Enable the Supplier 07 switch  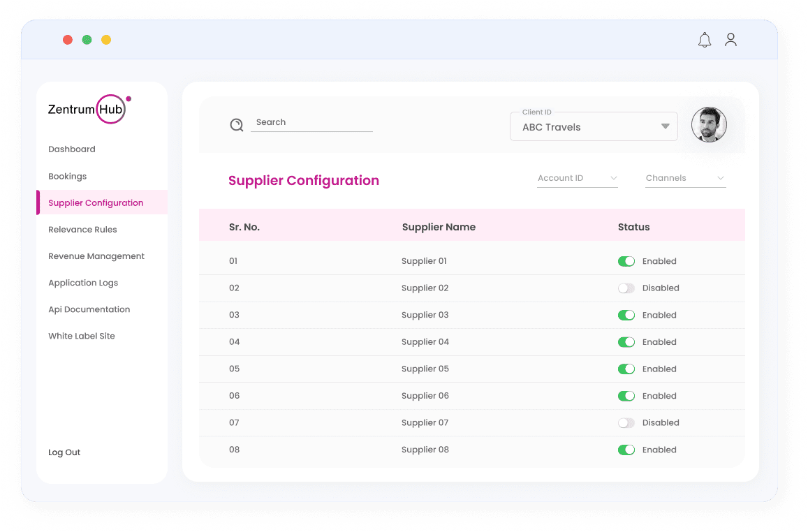click(x=626, y=422)
